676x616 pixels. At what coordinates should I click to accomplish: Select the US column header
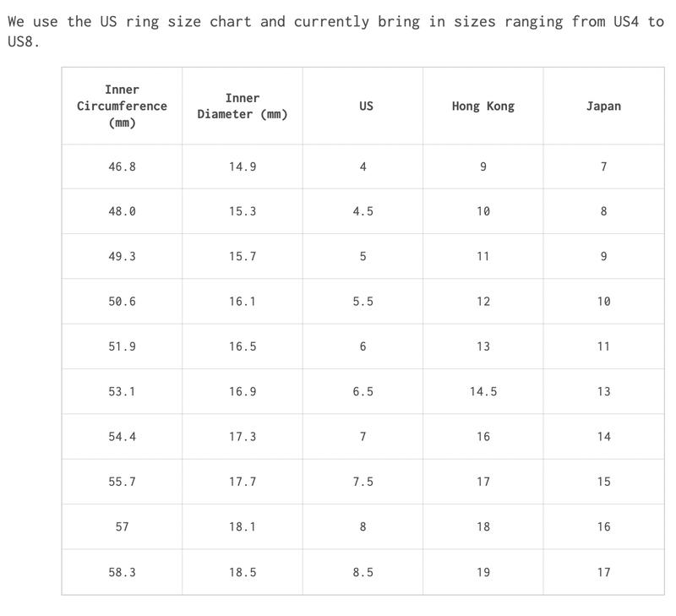pos(363,106)
